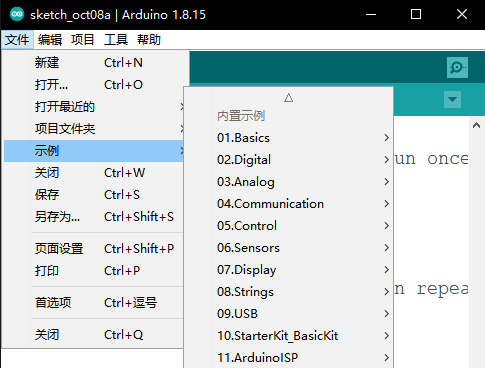Open 首选项 preferences entry
Viewport: 485px width, 368px height.
[x=94, y=303]
